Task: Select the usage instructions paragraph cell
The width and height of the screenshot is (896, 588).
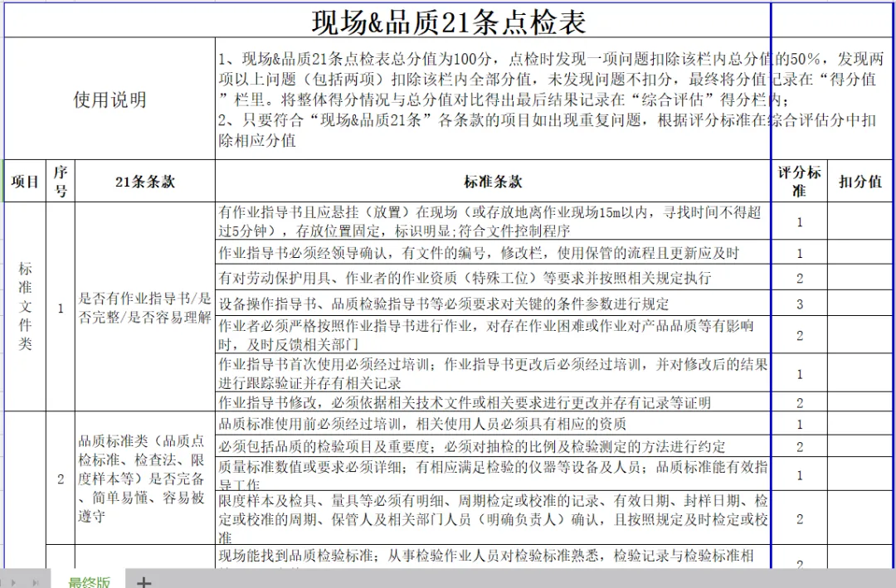Action: point(552,99)
